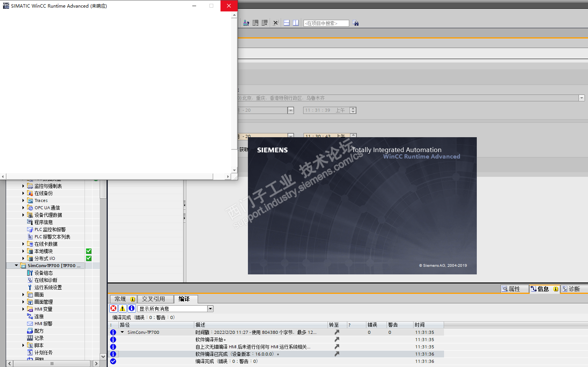Click the 路径 column header
Screen dimensions: 588x367
(x=156, y=325)
